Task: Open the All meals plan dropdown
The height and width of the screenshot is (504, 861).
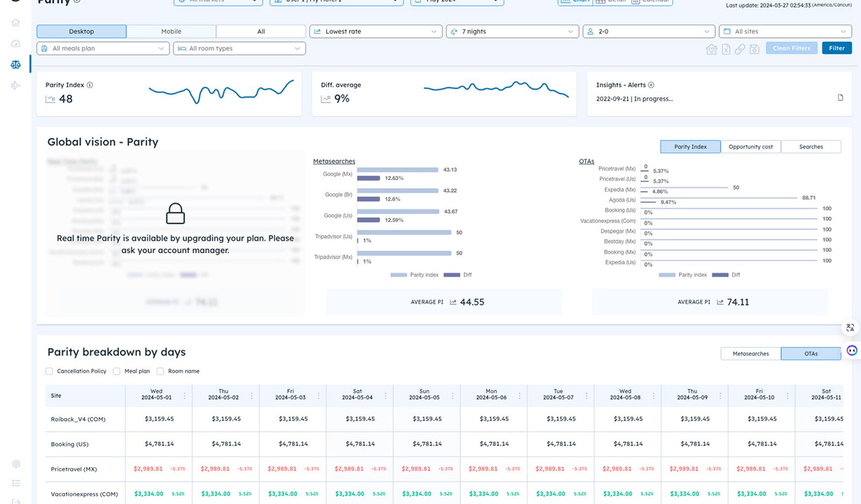Action: (x=103, y=48)
